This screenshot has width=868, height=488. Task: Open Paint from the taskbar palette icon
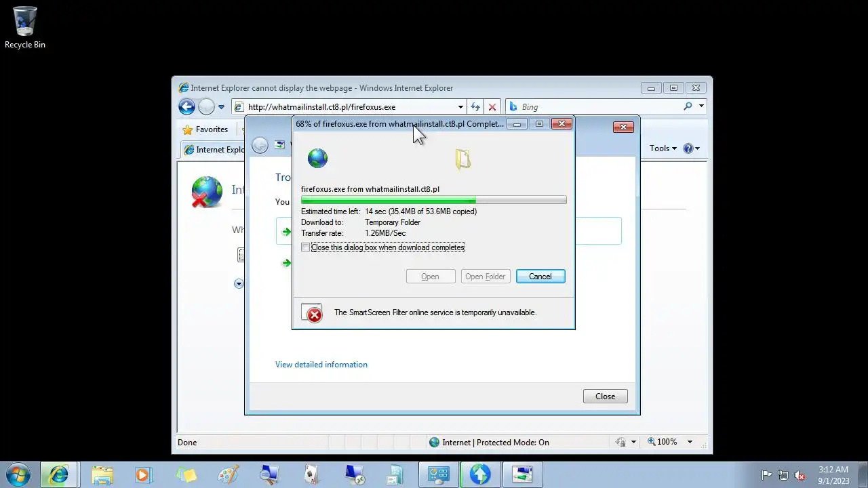[x=228, y=474]
